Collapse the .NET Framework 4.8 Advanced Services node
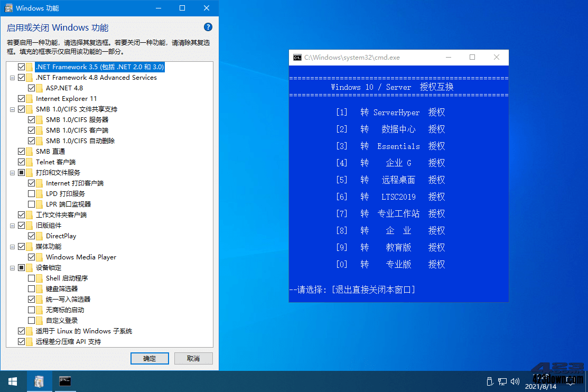Viewport: 588px width, 392px height. (12, 77)
